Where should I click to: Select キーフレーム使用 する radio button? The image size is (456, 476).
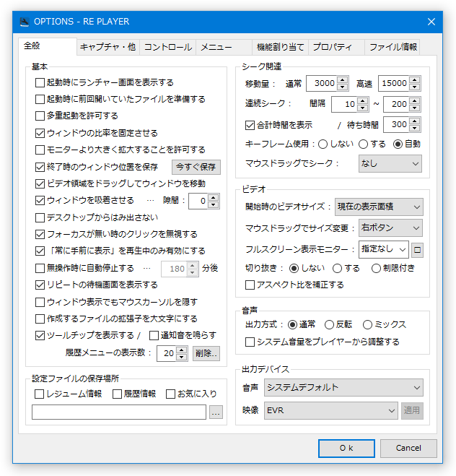[x=363, y=144]
